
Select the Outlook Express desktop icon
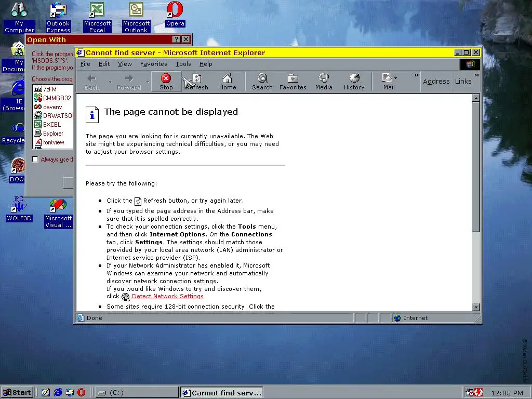point(58,17)
